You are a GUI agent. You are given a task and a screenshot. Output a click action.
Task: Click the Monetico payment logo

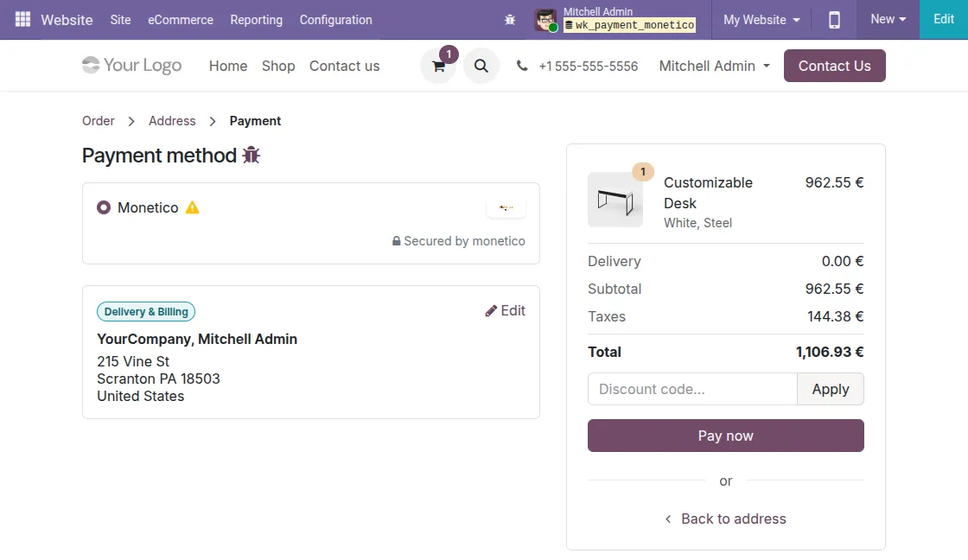pos(506,207)
